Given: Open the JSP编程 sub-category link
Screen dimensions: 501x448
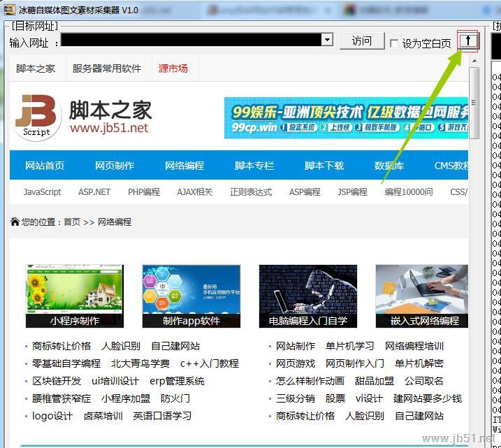Looking at the screenshot, I should click(x=352, y=192).
